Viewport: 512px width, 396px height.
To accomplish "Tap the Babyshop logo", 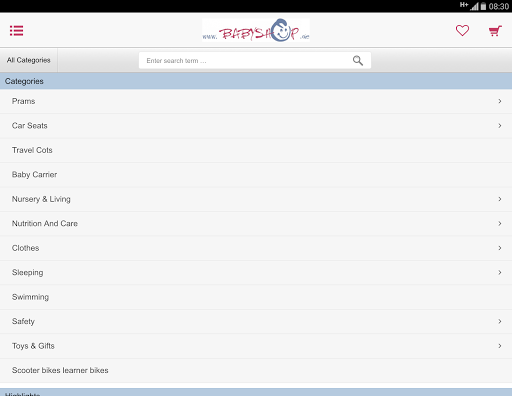I will pos(256,30).
